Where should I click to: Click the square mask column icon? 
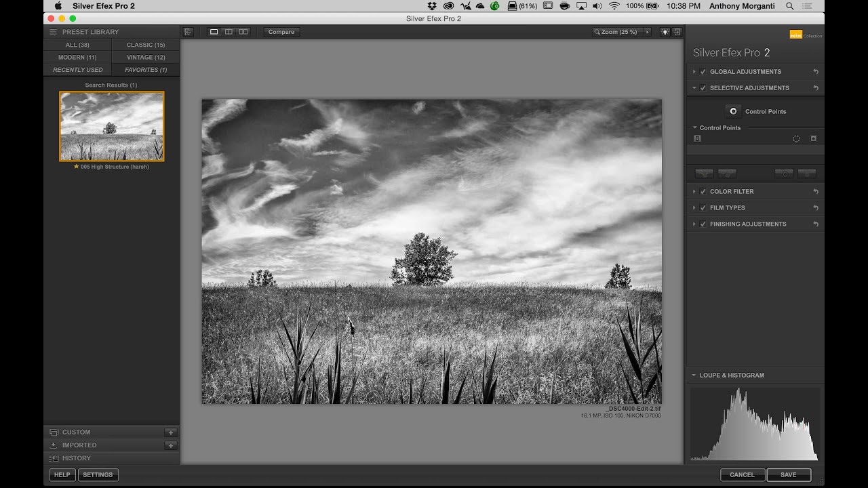814,139
